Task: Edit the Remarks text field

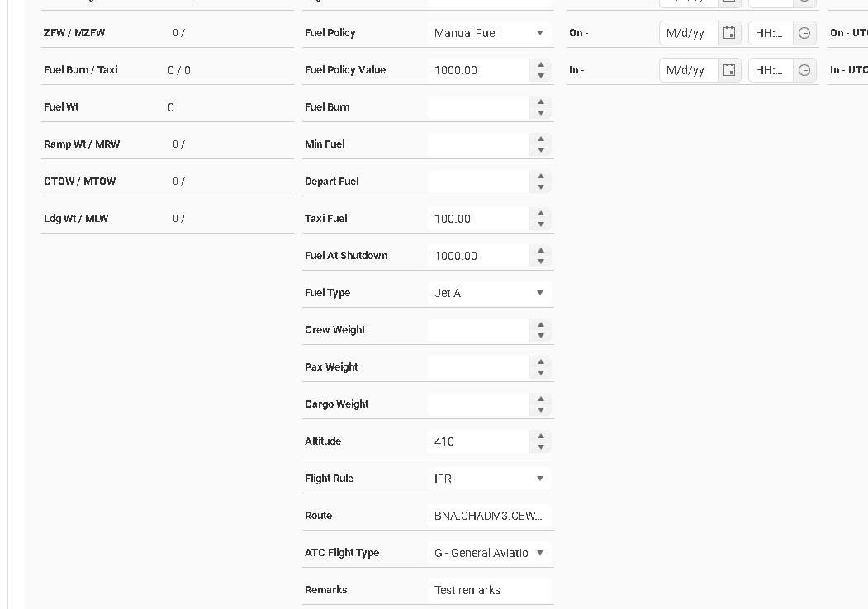Action: (x=489, y=590)
